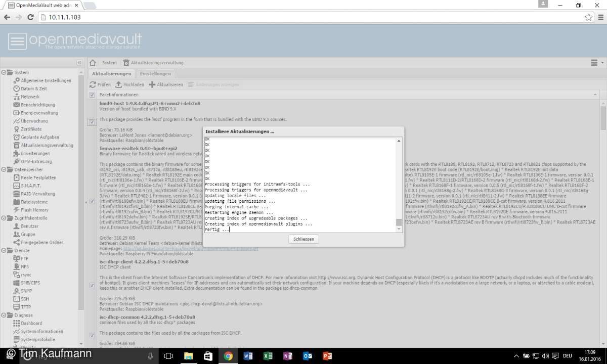Screen dimensions: 607x364
Task: Open SSH service settings
Action: 25,299
